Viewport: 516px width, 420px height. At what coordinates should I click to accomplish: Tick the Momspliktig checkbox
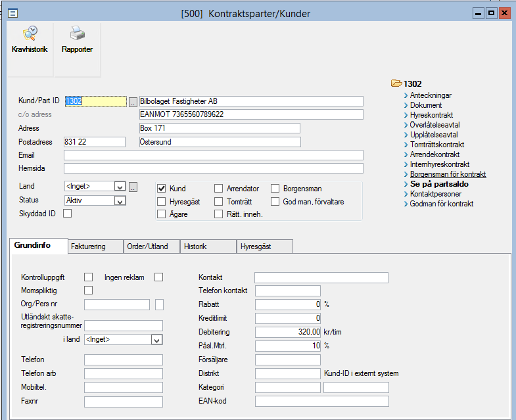click(89, 290)
